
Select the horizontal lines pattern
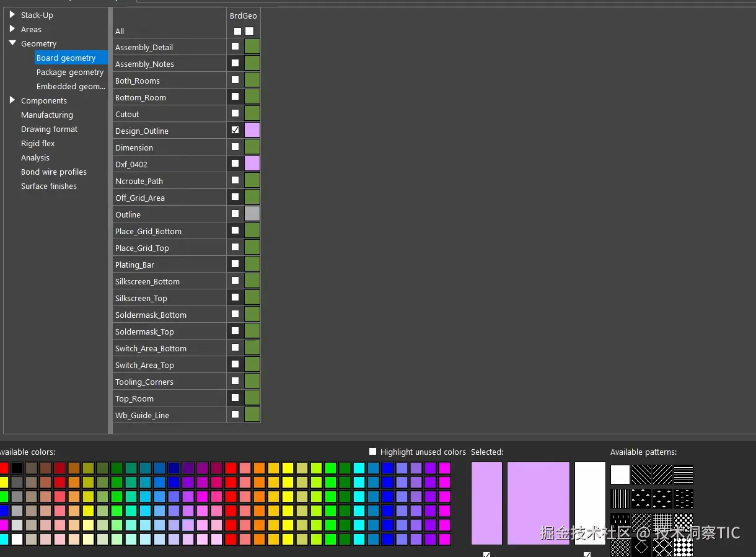[683, 475]
